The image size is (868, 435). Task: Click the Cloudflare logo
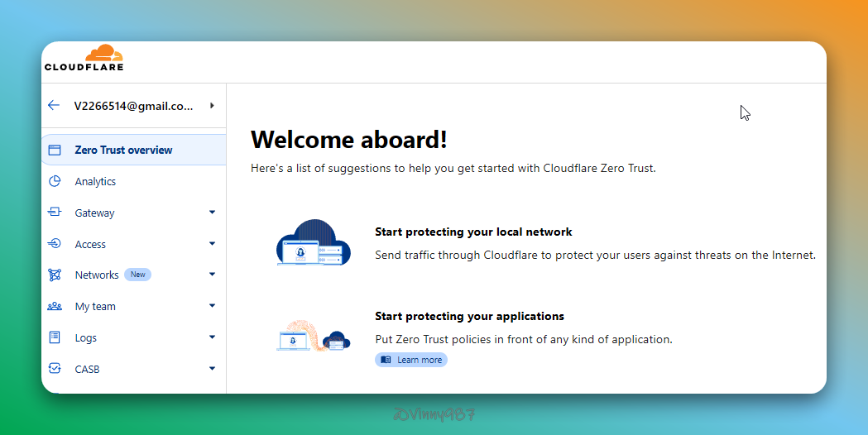point(84,60)
